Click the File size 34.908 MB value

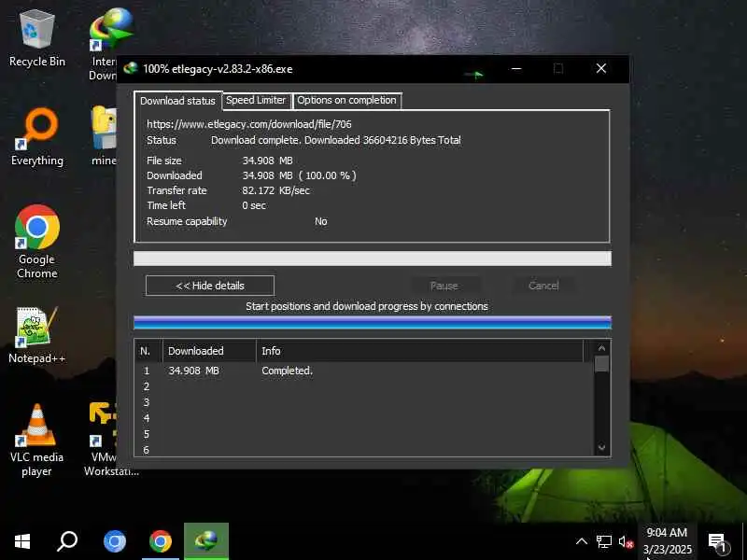coord(267,161)
